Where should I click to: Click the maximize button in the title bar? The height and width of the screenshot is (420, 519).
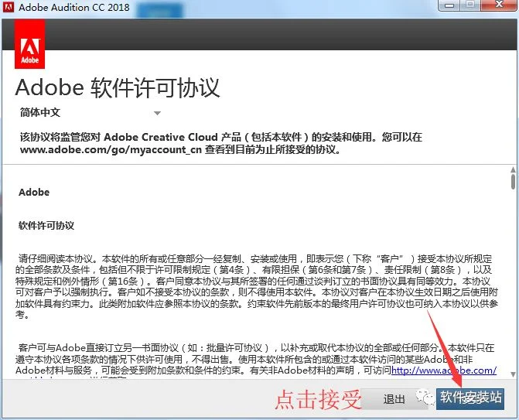[471, 5]
